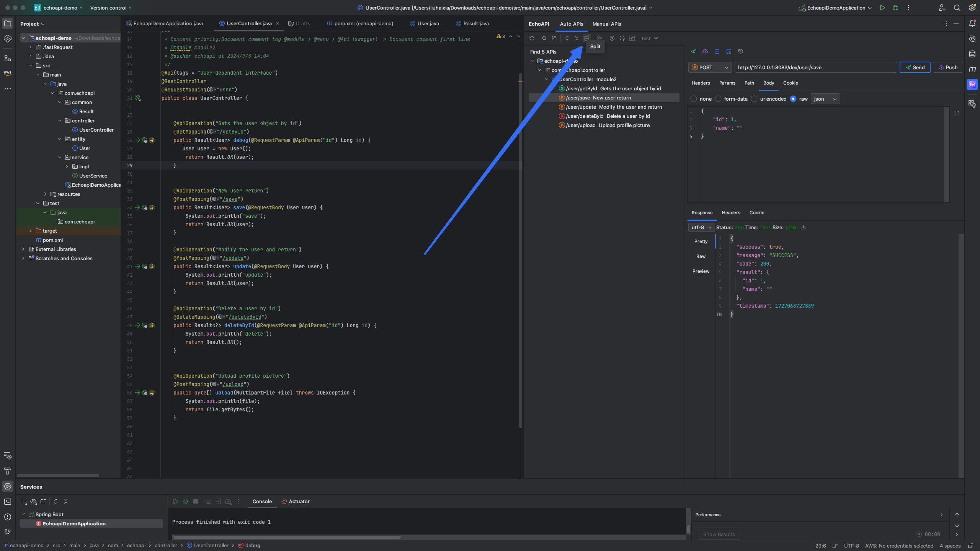Screen dimensions: 980x551
Task: Click the headset support icon in EchoAPI toolbar
Action: [622, 38]
